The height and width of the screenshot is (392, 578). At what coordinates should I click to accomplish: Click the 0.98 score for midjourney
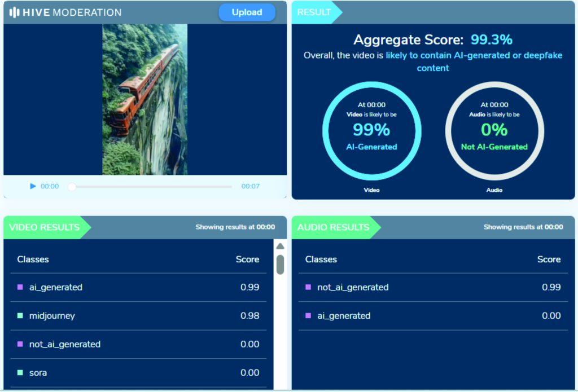pyautogui.click(x=250, y=316)
